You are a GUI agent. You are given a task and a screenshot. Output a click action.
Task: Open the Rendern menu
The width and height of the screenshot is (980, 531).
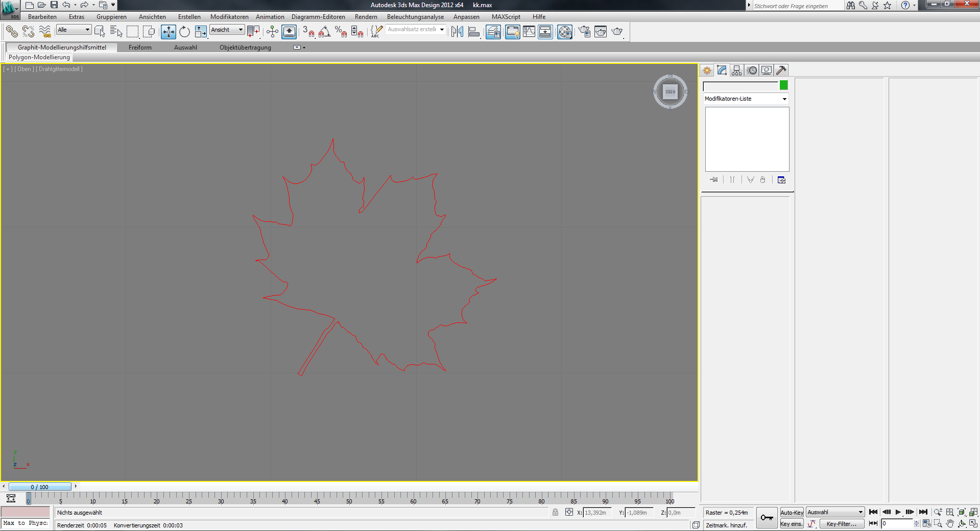366,17
